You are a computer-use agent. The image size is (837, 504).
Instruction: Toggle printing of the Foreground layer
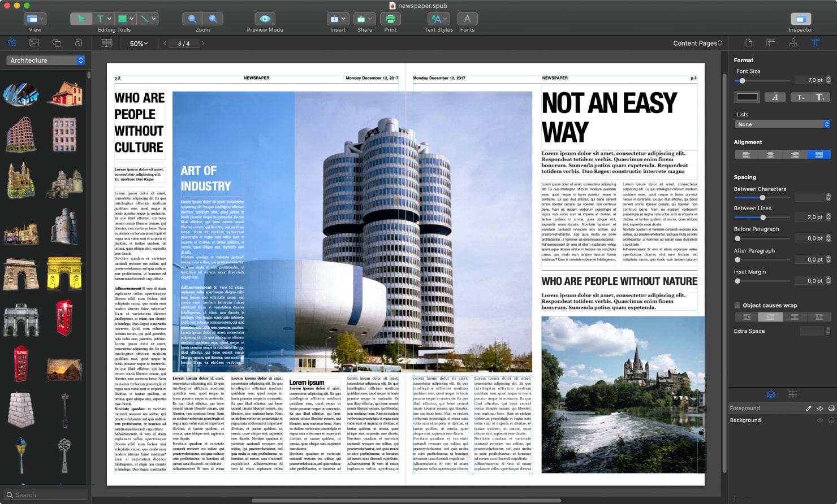[x=831, y=409]
